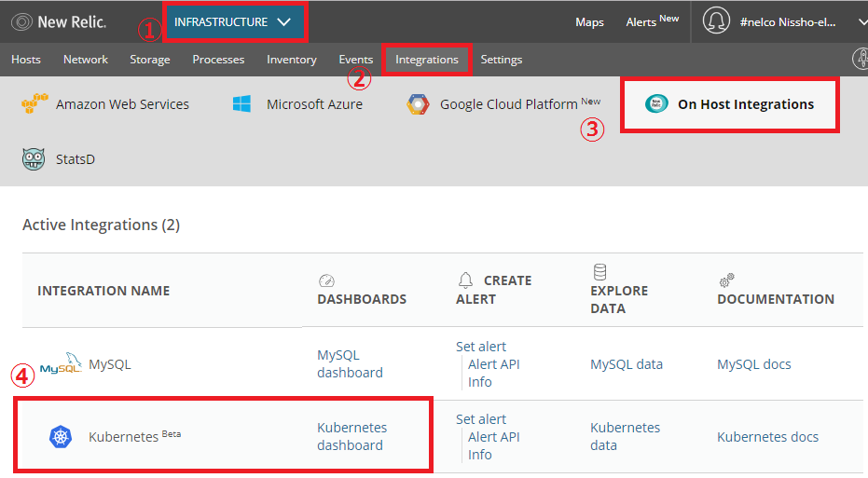
Task: Open Alerts New in the top bar
Action: coord(652,21)
